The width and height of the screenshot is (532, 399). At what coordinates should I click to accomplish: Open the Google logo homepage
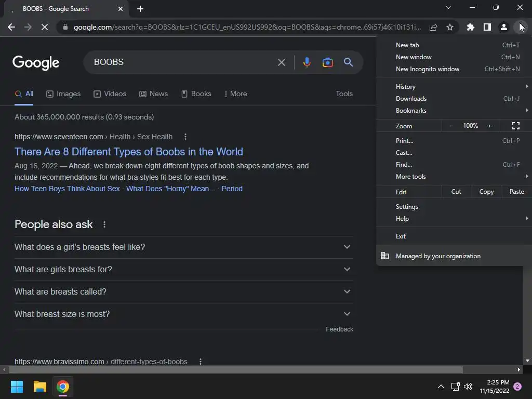36,63
